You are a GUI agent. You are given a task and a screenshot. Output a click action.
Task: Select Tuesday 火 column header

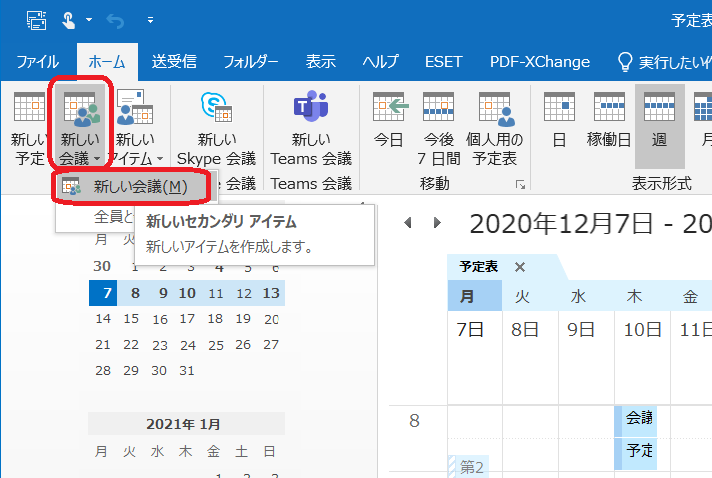[530, 296]
